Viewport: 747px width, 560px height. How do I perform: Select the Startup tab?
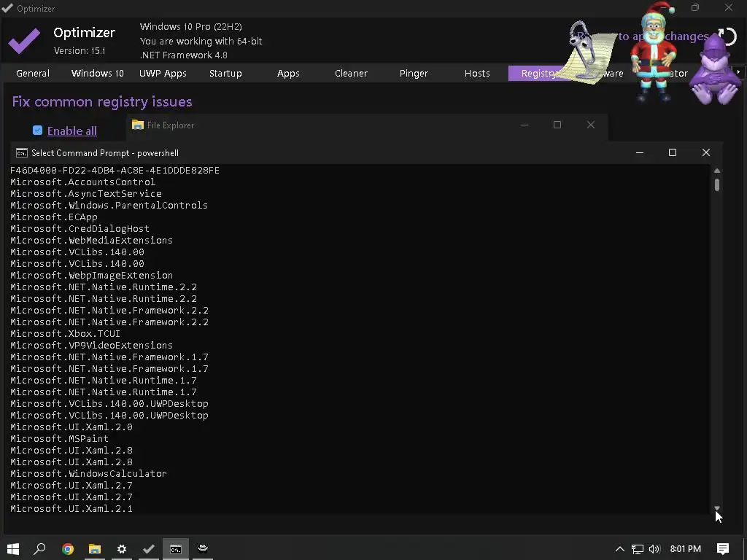pyautogui.click(x=225, y=74)
